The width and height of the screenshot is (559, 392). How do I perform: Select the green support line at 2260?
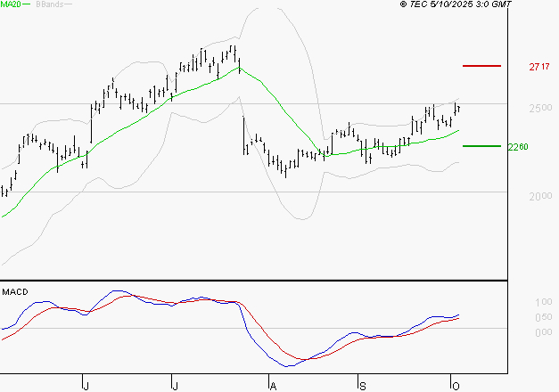point(482,146)
